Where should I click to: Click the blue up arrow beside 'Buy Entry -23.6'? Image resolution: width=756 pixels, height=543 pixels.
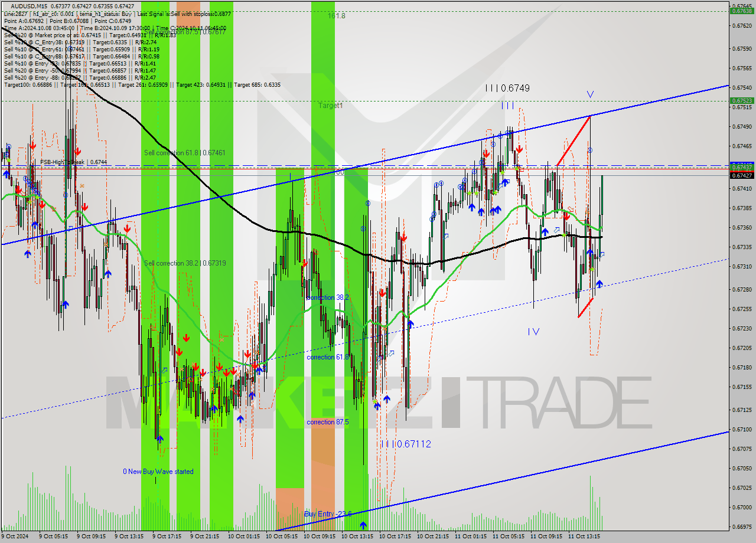[x=363, y=524]
